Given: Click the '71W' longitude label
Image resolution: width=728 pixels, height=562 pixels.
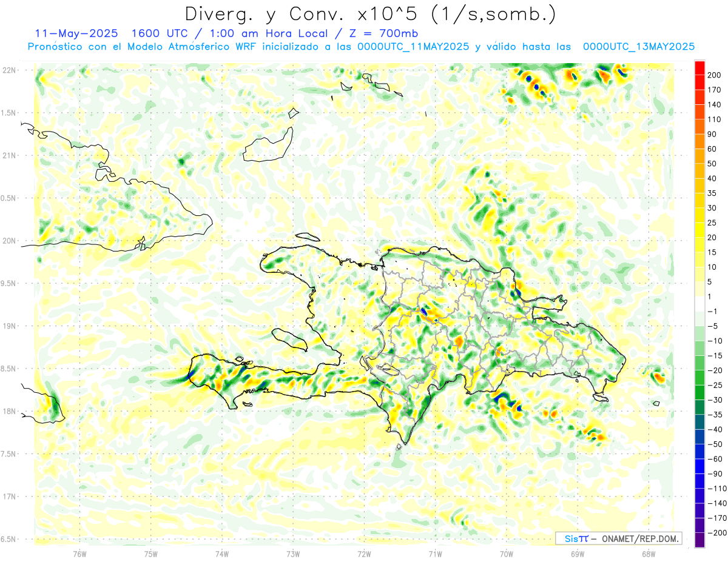Looking at the screenshot, I should [x=435, y=554].
